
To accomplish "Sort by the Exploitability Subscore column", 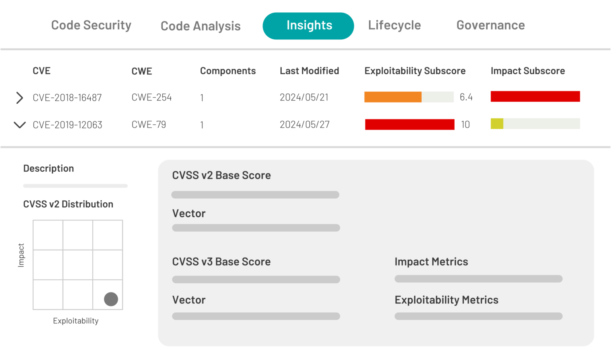I will [415, 71].
